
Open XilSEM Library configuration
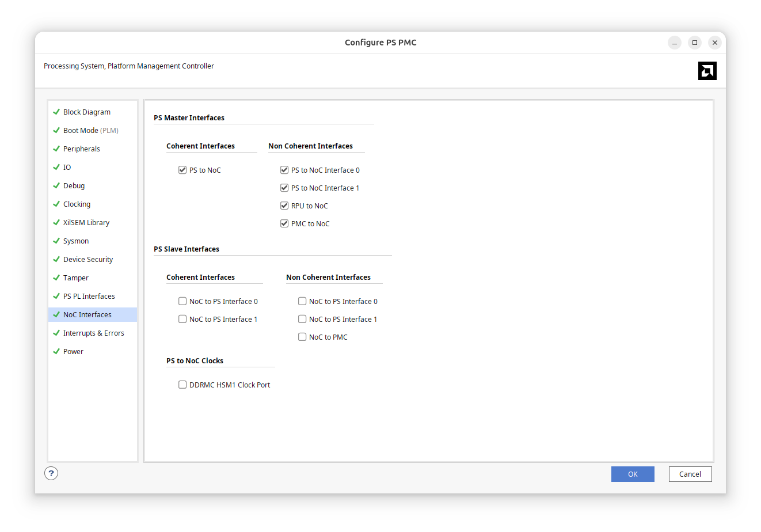click(x=86, y=223)
